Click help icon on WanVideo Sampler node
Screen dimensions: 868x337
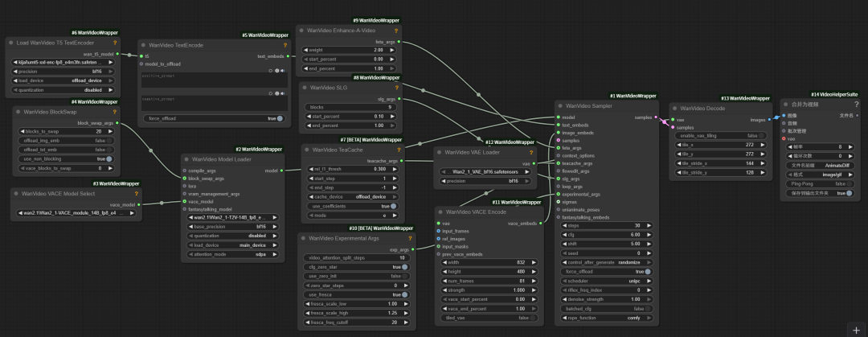point(651,105)
